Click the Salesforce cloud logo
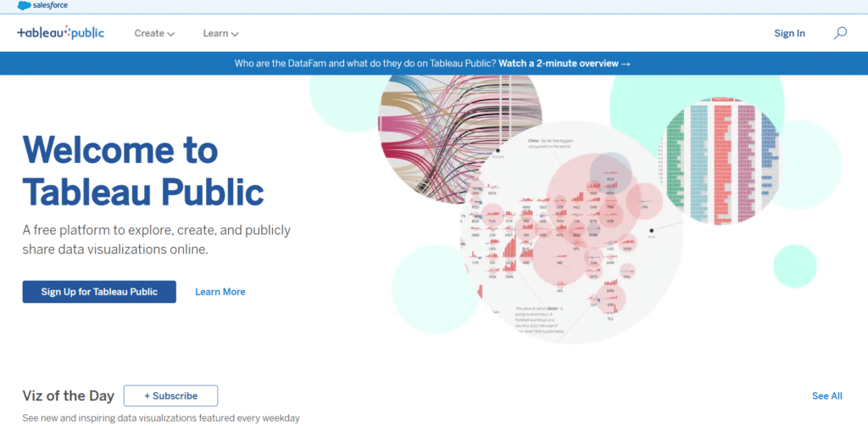 coord(42,6)
